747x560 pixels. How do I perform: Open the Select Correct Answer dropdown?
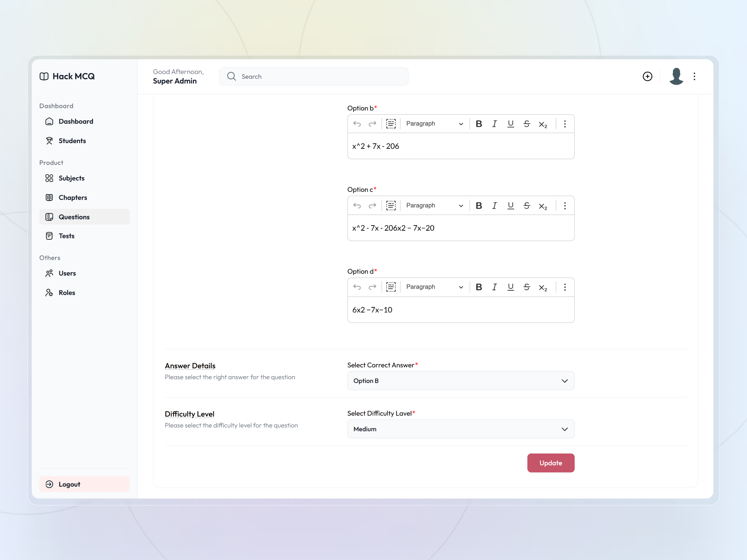(461, 381)
